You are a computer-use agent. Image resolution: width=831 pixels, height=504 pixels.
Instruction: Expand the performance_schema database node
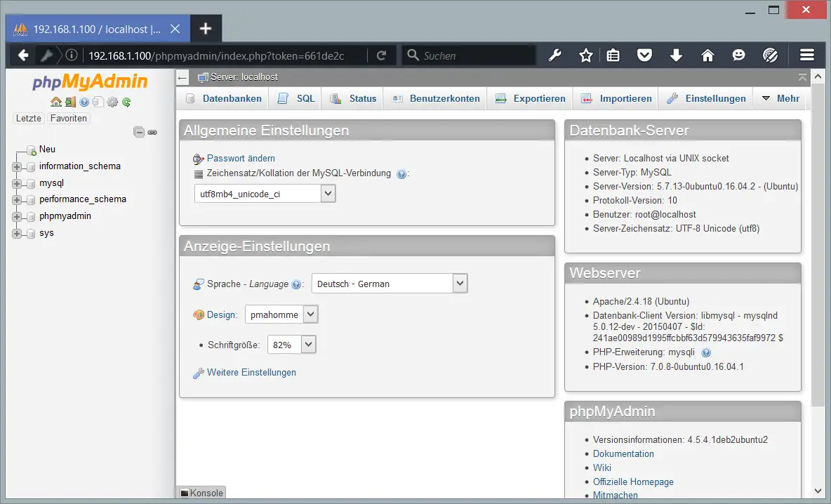pos(16,200)
